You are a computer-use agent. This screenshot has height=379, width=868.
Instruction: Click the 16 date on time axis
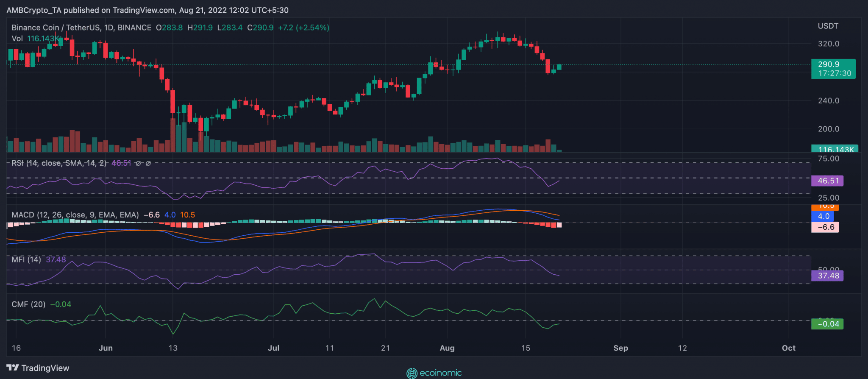[16, 348]
